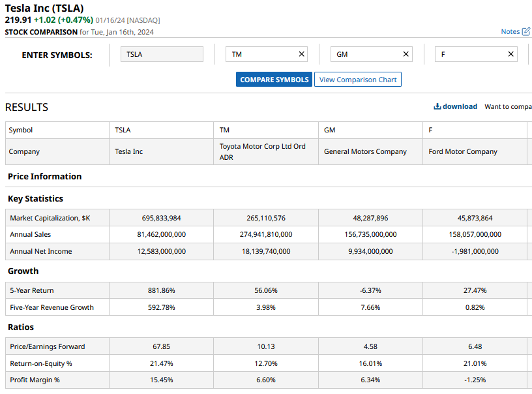Clear the TM symbol with its X
Screen dimensions: 532x394
(301, 54)
